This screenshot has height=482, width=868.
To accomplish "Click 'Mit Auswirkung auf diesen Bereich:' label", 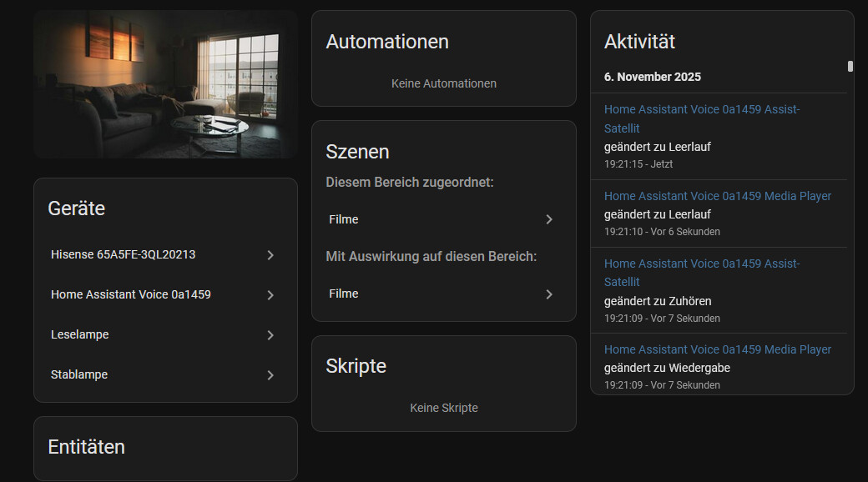I will (x=431, y=256).
